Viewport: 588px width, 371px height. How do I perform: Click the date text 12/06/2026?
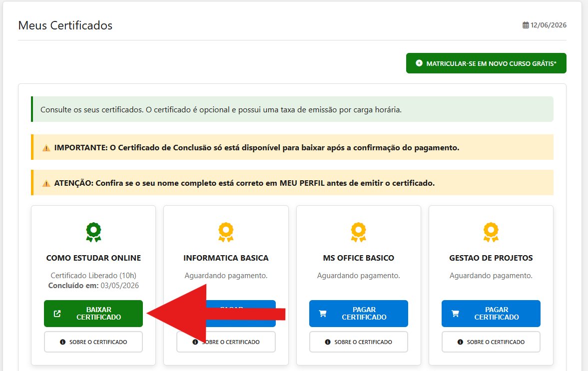(548, 25)
